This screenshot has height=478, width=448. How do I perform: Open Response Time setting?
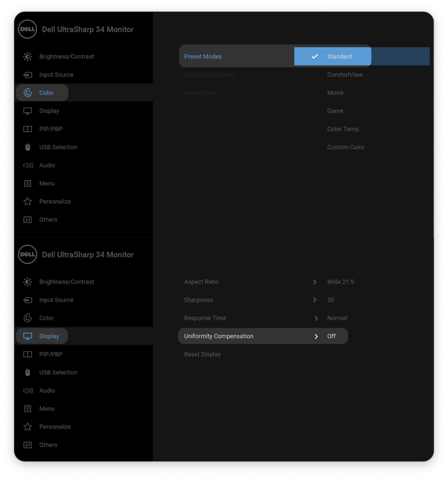point(205,318)
